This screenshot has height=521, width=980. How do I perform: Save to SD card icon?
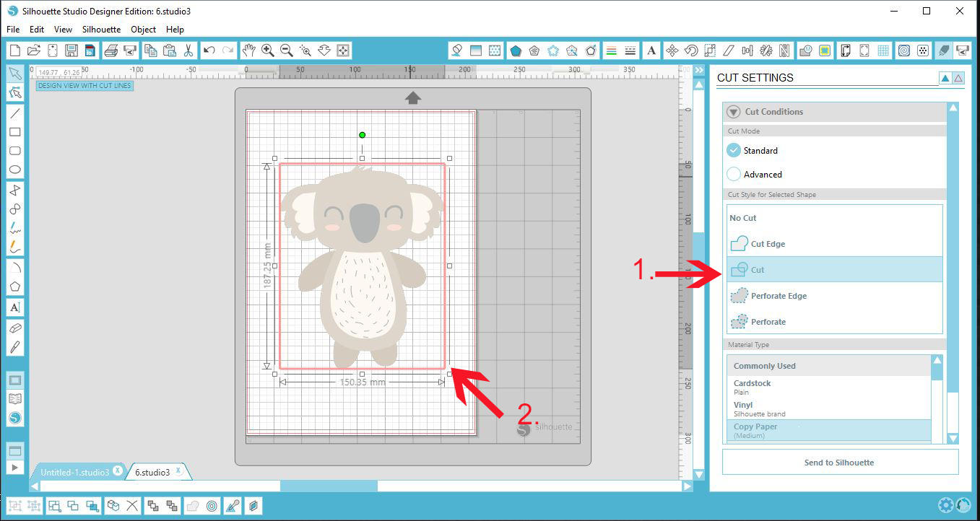pyautogui.click(x=90, y=51)
